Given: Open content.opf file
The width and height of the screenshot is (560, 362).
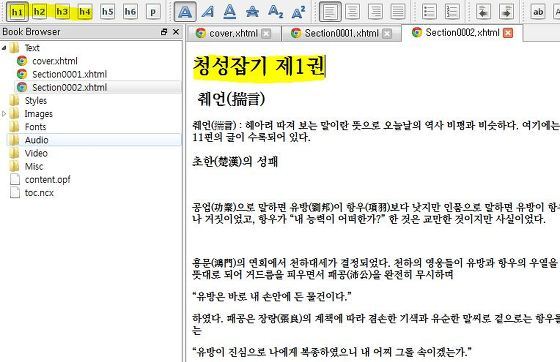Looking at the screenshot, I should [x=48, y=180].
